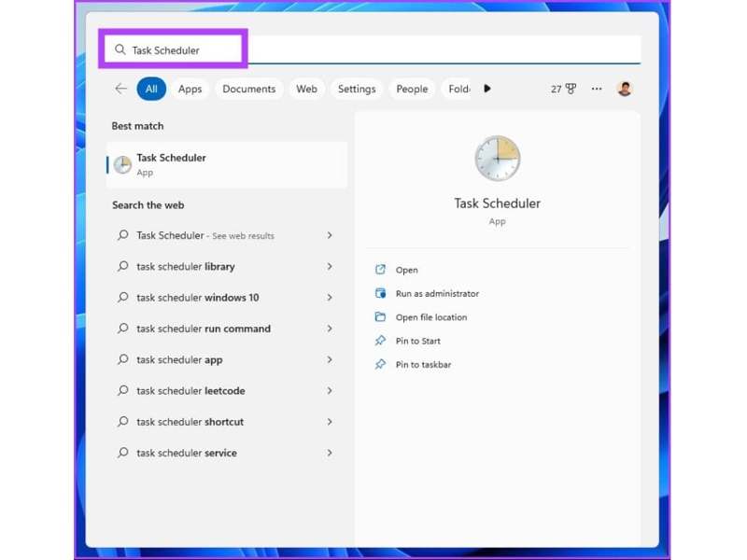Switch to the Apps filter tab
This screenshot has width=747, height=560.
click(190, 89)
